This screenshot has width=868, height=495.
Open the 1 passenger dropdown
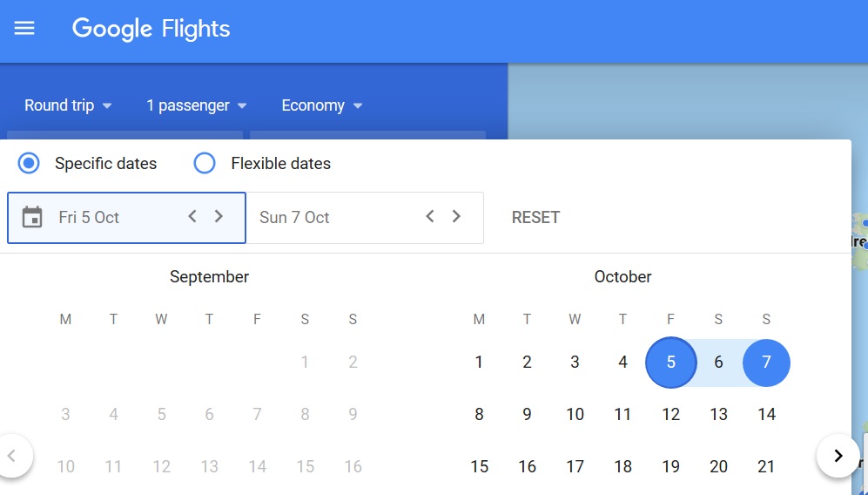tap(196, 105)
